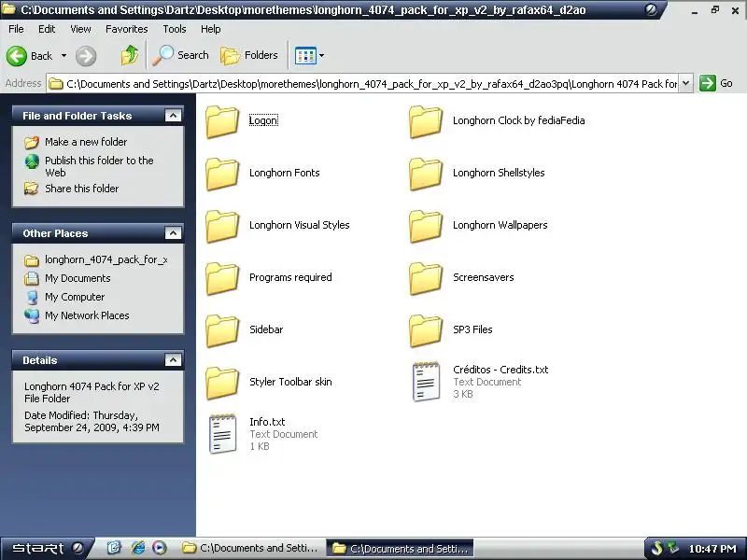Viewport: 747px width, 560px height.
Task: Collapse the Other Places panel
Action: point(173,232)
